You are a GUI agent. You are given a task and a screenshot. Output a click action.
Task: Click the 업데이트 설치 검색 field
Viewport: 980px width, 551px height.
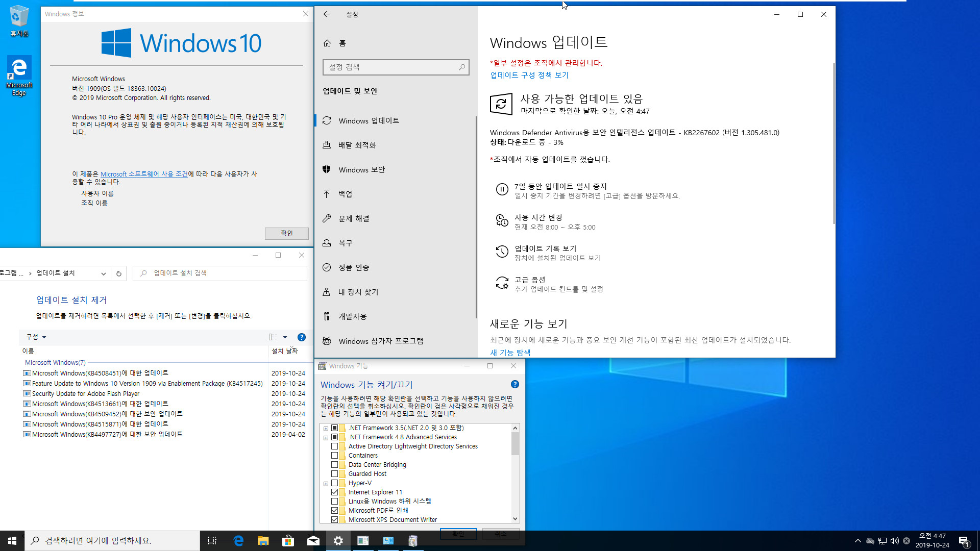(x=220, y=273)
